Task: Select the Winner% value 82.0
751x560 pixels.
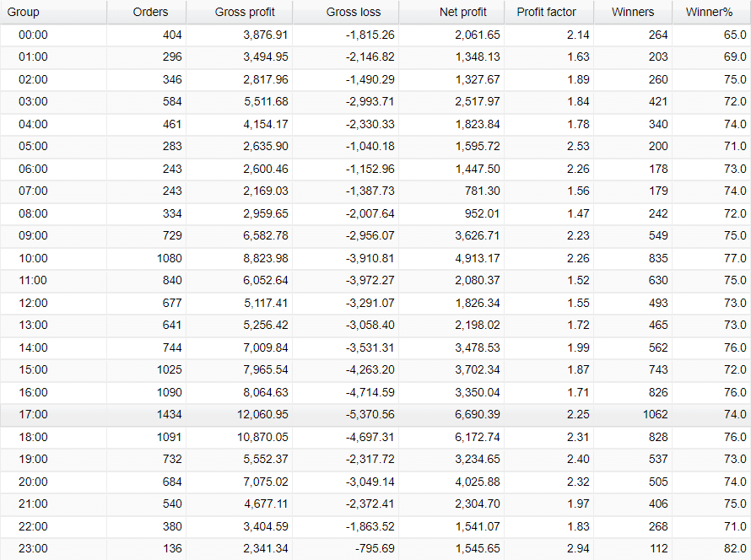Action: coord(733,548)
